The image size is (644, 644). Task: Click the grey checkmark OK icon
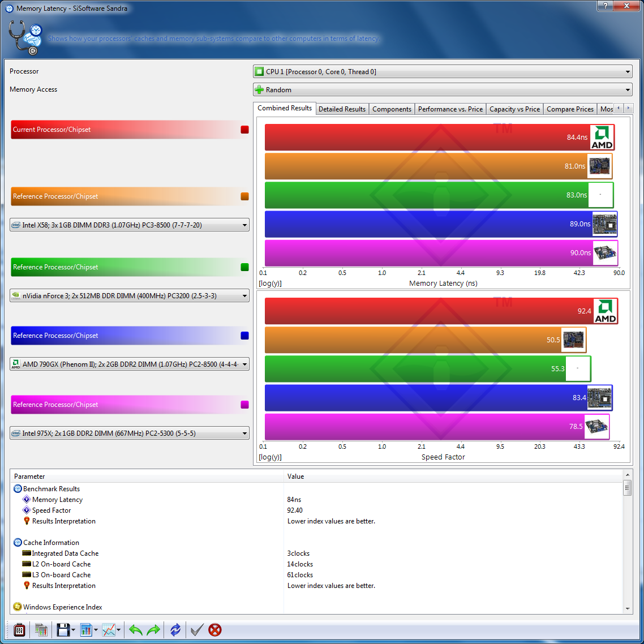pos(197,630)
